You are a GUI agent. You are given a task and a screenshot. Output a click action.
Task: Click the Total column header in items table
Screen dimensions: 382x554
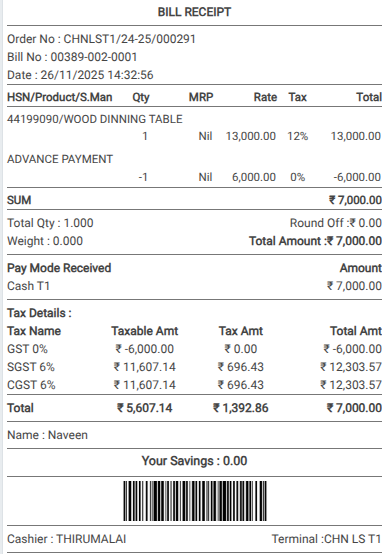(x=369, y=97)
